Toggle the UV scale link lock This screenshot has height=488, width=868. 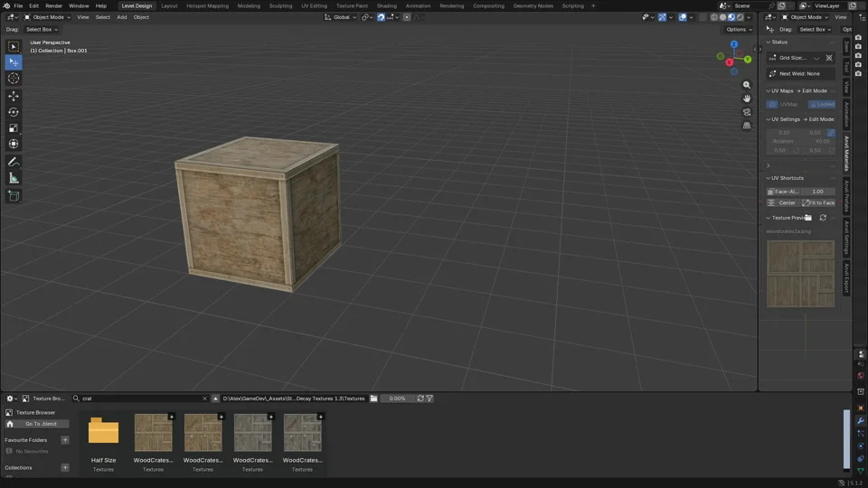[x=831, y=133]
